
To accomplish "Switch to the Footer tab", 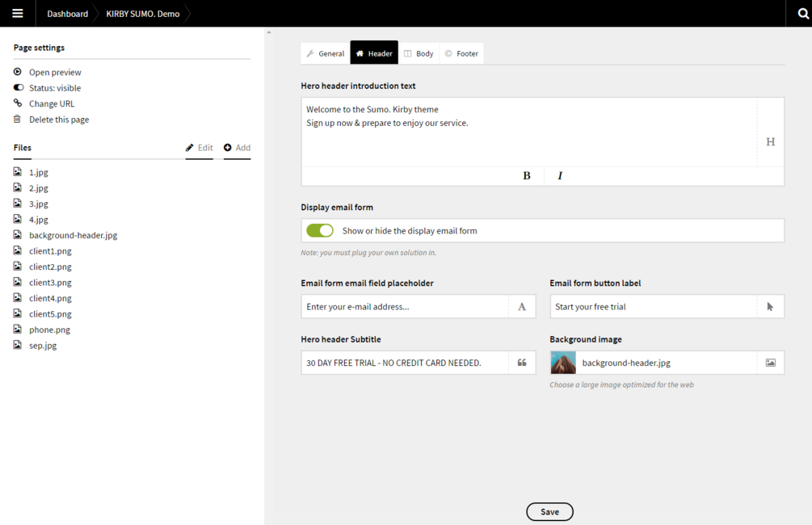I will tap(461, 53).
